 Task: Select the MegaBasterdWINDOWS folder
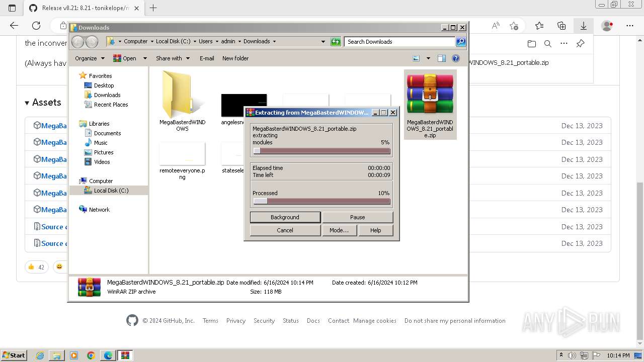[x=183, y=101]
